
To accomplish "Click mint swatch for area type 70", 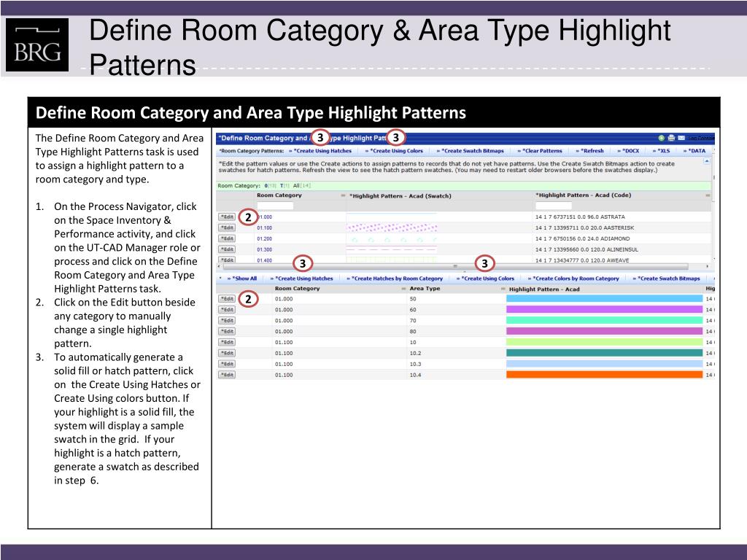I will click(604, 321).
